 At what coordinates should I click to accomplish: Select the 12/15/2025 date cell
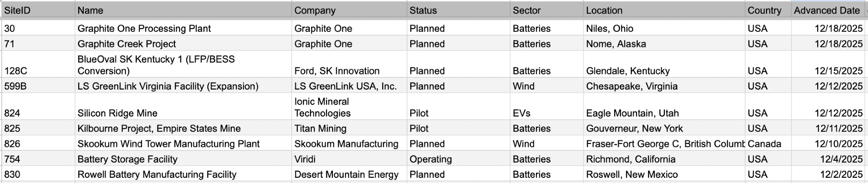click(x=838, y=71)
